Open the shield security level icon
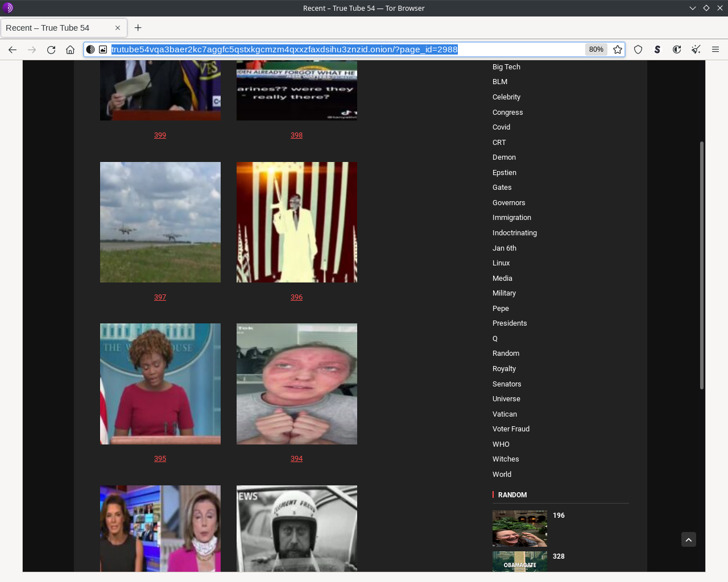 638,49
